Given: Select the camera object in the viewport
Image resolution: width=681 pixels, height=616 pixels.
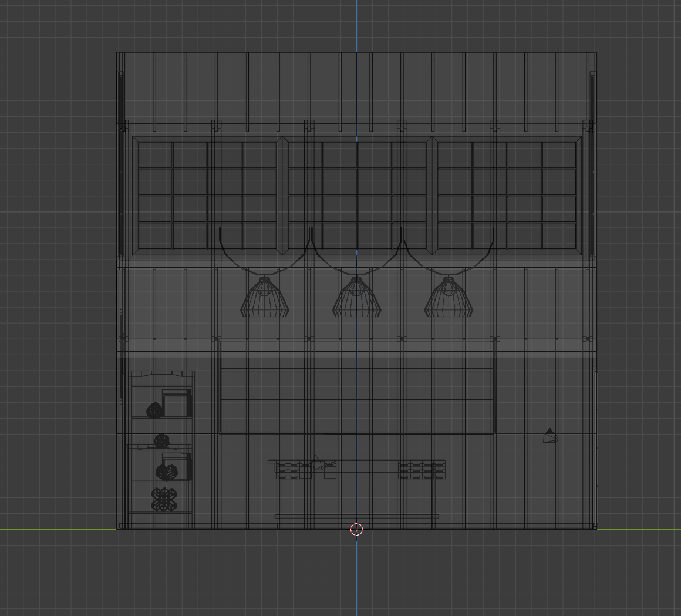Looking at the screenshot, I should pyautogui.click(x=550, y=436).
